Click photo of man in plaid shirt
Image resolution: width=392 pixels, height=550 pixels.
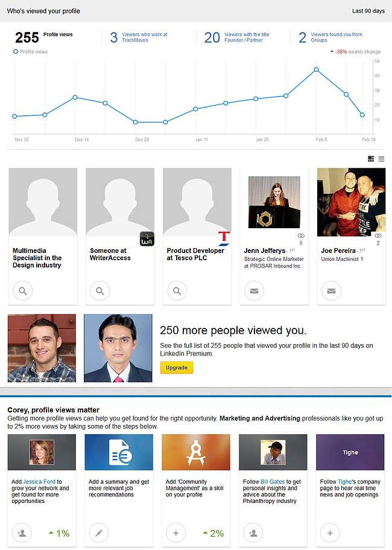42,348
